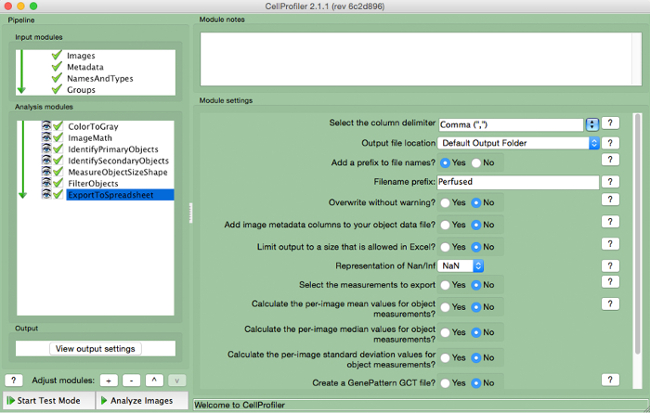Image resolution: width=650 pixels, height=413 pixels.
Task: Click the eye icon next to IdentifyPrimaryObjects
Action: coord(46,149)
